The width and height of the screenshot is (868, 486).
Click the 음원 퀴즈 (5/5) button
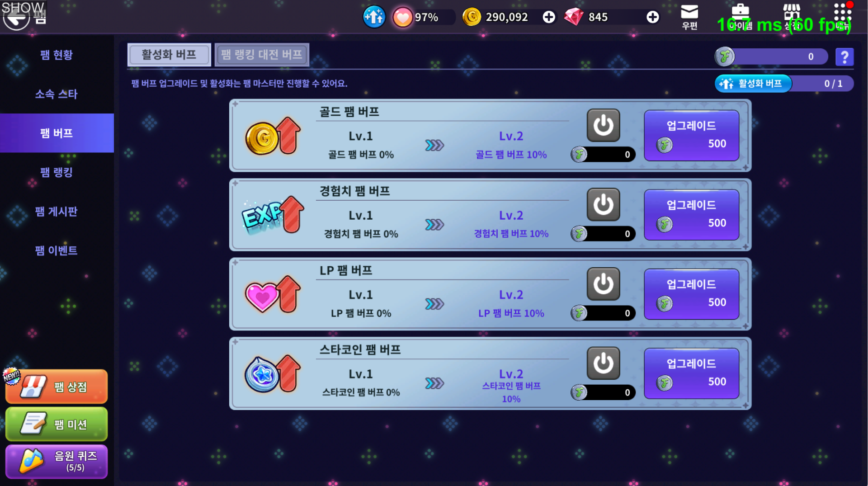click(x=57, y=462)
